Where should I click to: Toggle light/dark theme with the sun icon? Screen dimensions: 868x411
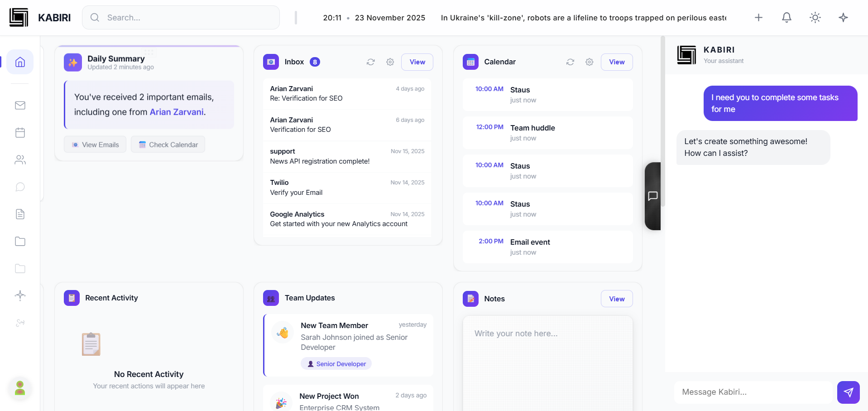[x=815, y=17]
